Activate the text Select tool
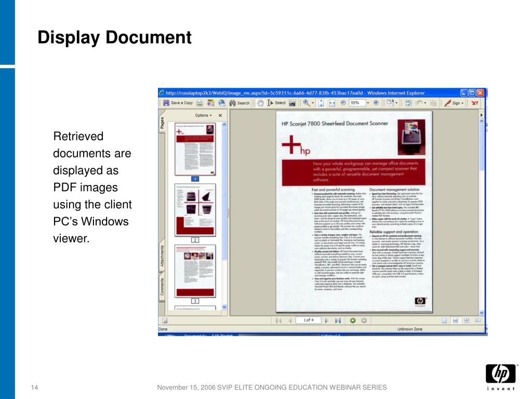Screen dimensions: 532x399 pos(276,103)
